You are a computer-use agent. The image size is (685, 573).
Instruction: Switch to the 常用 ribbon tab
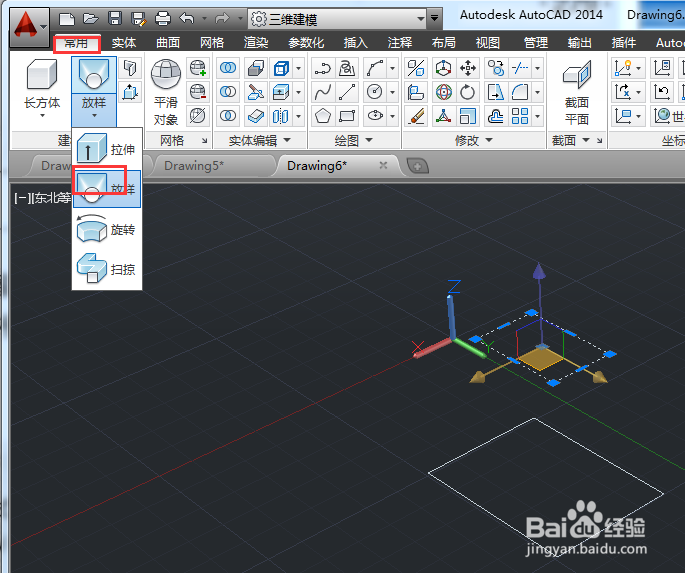click(x=76, y=43)
